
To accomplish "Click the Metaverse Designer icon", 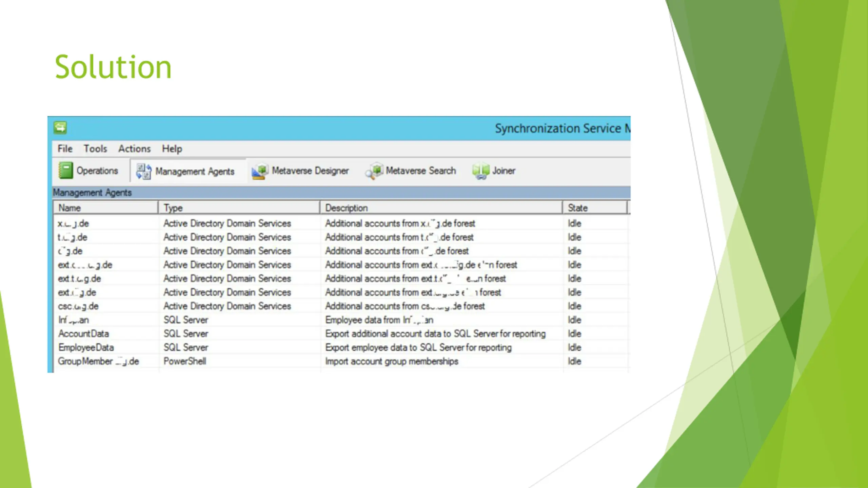I will [x=260, y=171].
